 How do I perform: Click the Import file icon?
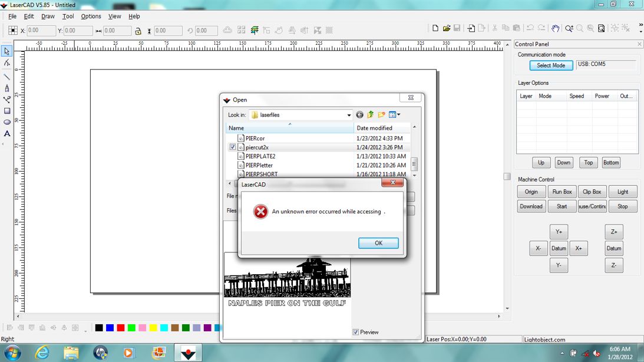(471, 28)
